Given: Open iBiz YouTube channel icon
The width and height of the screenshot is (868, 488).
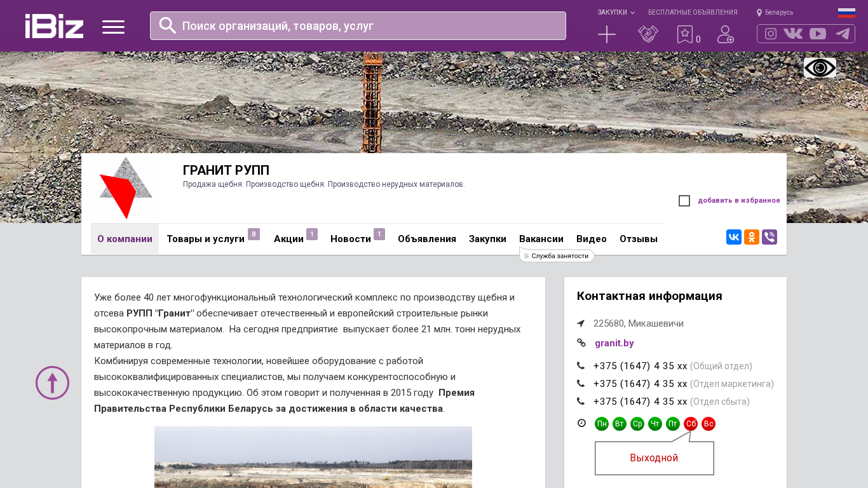Looking at the screenshot, I should pyautogui.click(x=818, y=34).
